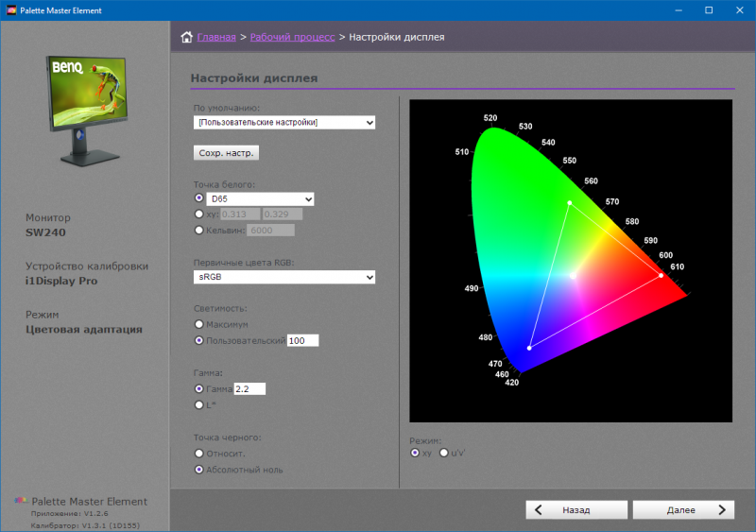Click the Palette Master Element title bar icon

pos(11,10)
